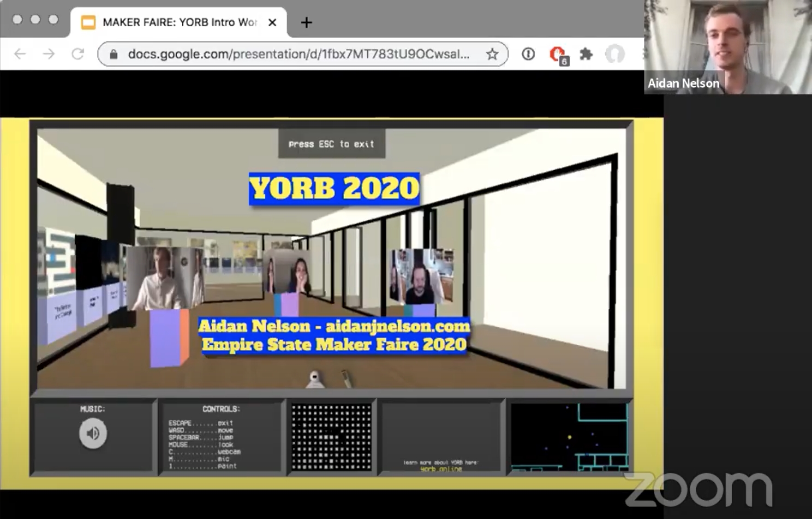Viewport: 812px width, 519px height.
Task: Click the 'press ESC to exit' banner
Action: (331, 144)
